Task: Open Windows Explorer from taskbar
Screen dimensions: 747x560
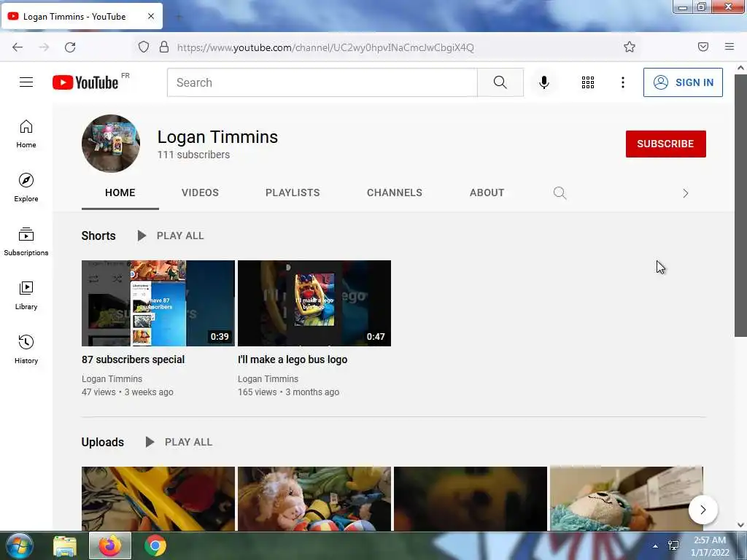Action: (x=65, y=545)
